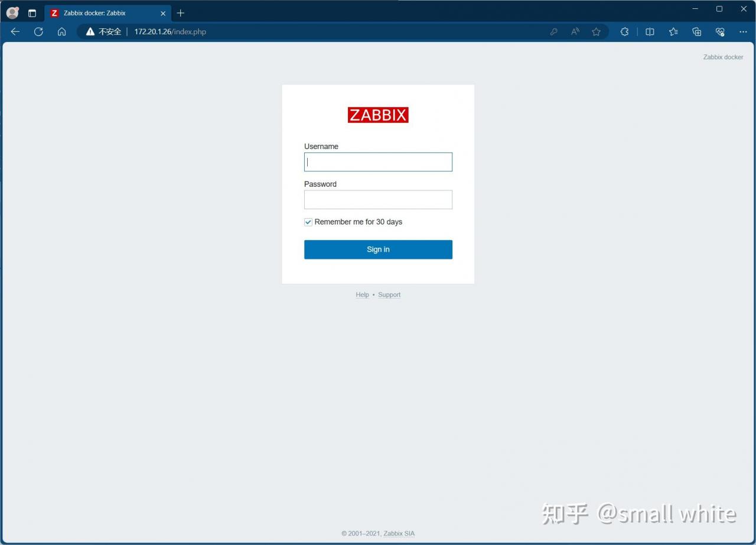This screenshot has height=545, width=756.
Task: Click the Password label
Action: [x=320, y=184]
